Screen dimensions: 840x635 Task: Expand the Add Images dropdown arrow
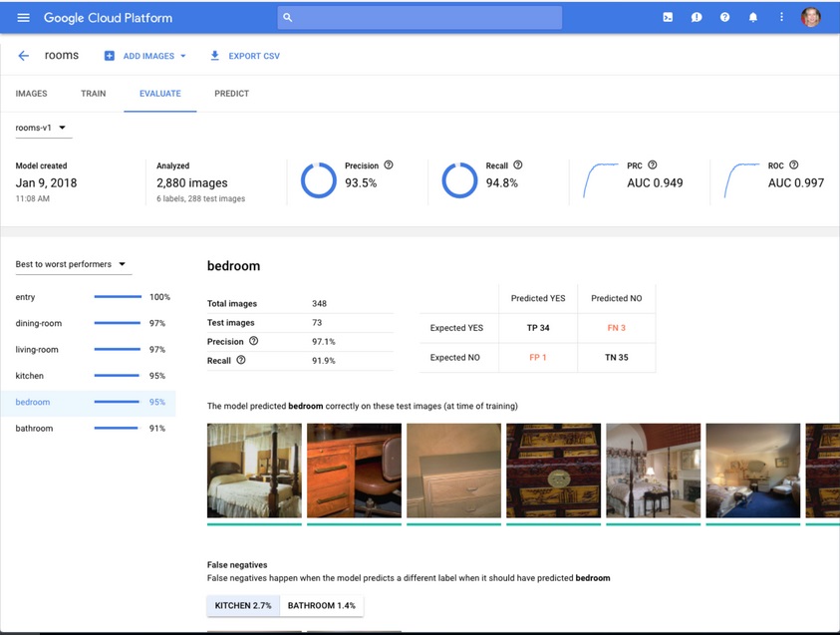(183, 57)
